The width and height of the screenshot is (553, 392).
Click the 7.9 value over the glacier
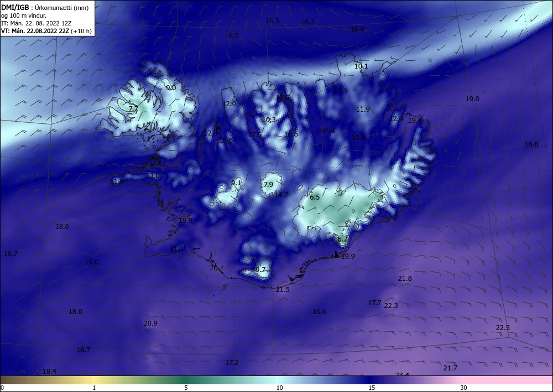point(268,184)
